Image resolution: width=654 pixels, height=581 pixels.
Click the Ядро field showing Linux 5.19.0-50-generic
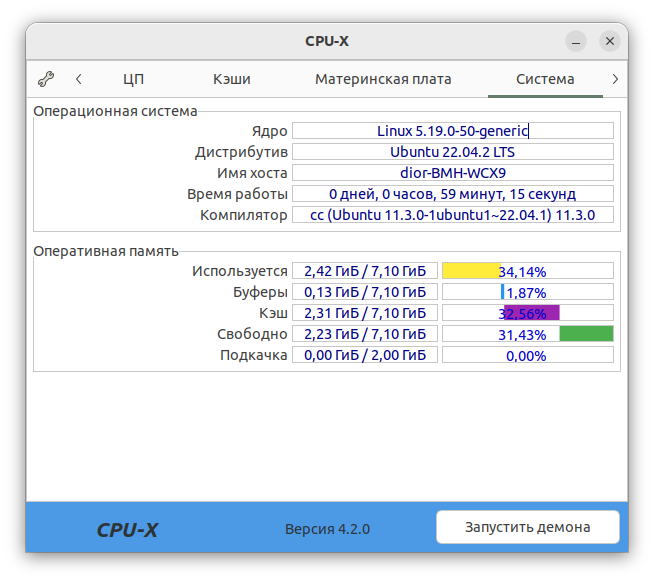point(453,131)
